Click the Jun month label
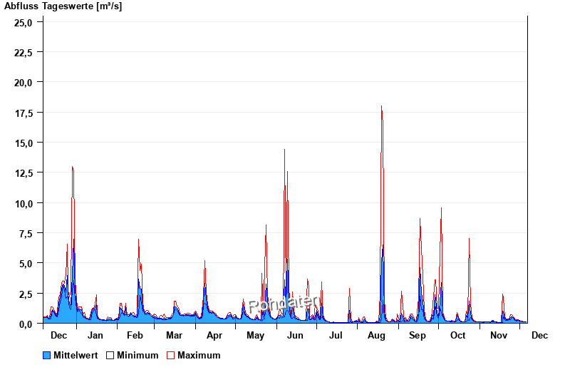Image resolution: width=570 pixels, height=392 pixels. click(x=295, y=336)
